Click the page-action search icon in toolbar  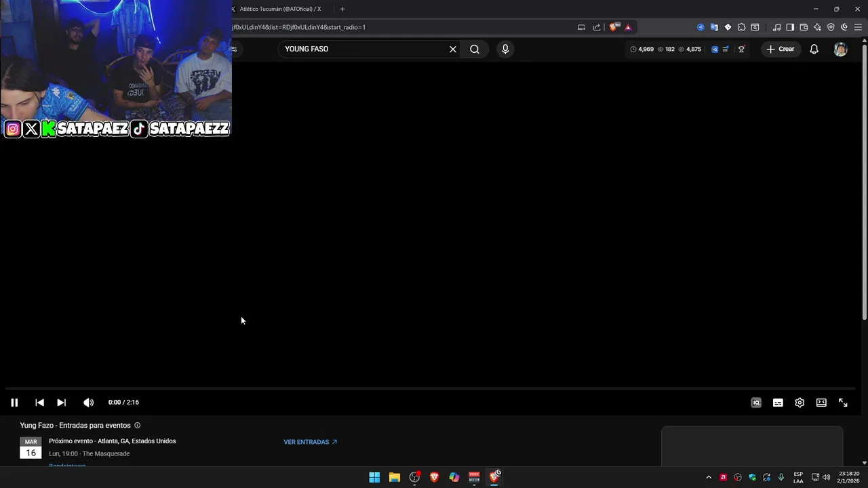[x=755, y=27]
